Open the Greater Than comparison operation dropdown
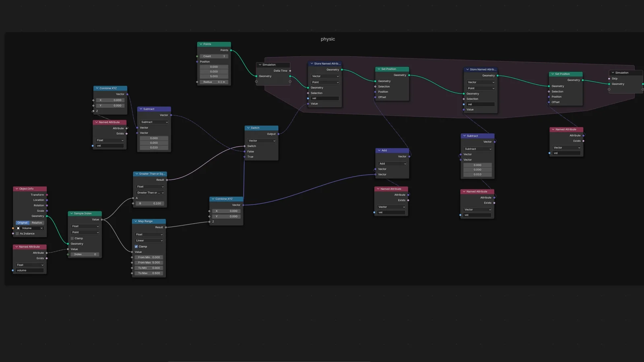 (150, 193)
